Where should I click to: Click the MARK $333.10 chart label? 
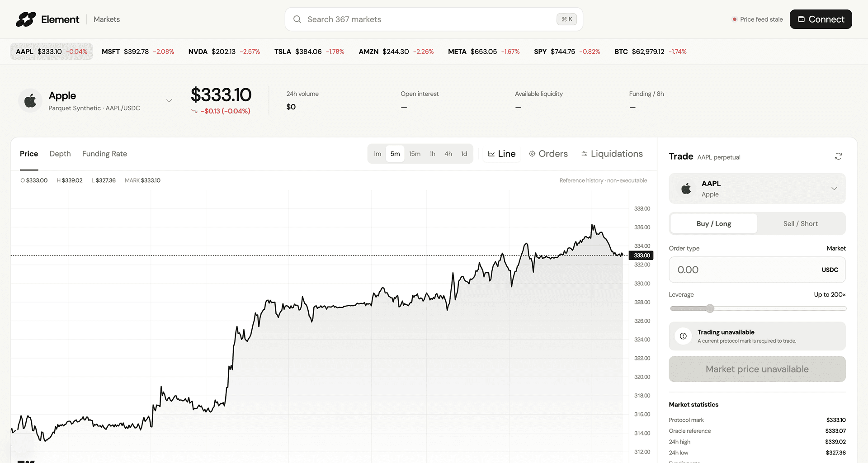tap(142, 181)
